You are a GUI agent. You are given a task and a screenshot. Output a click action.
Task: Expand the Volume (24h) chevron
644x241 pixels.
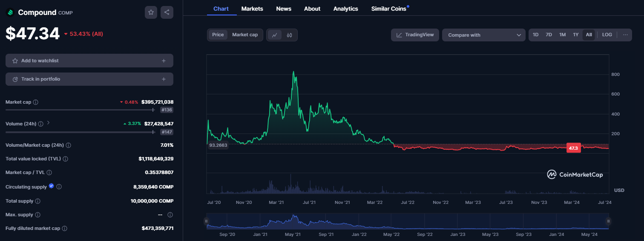[x=48, y=123]
